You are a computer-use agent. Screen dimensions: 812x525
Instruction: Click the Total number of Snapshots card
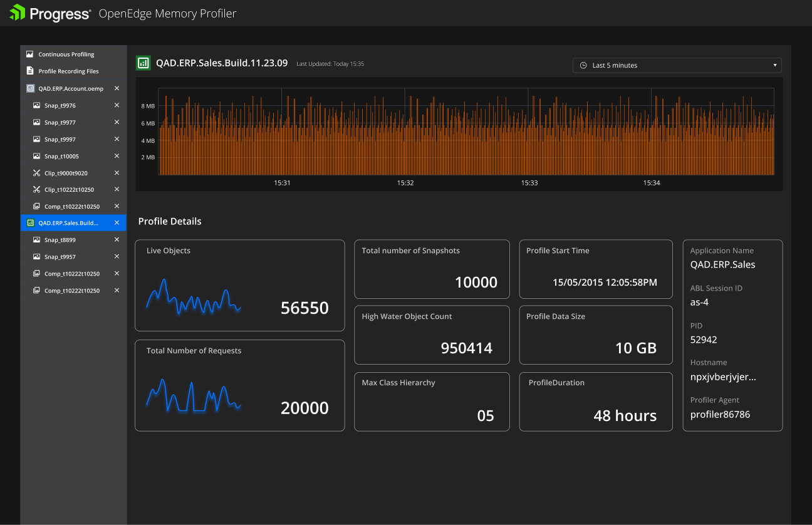[x=432, y=269]
